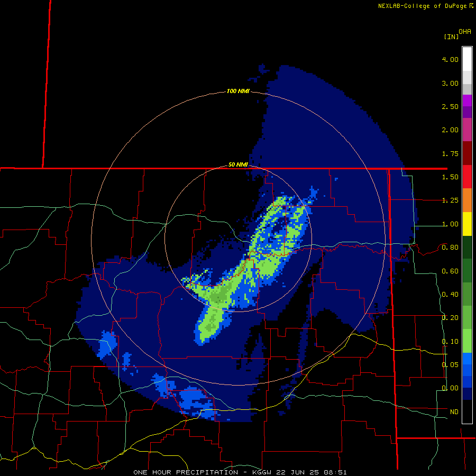Image resolution: width=476 pixels, height=476 pixels.
Task: Click the ONE HOUR PRECIPITATION KGGW caption
Action: tap(240, 472)
